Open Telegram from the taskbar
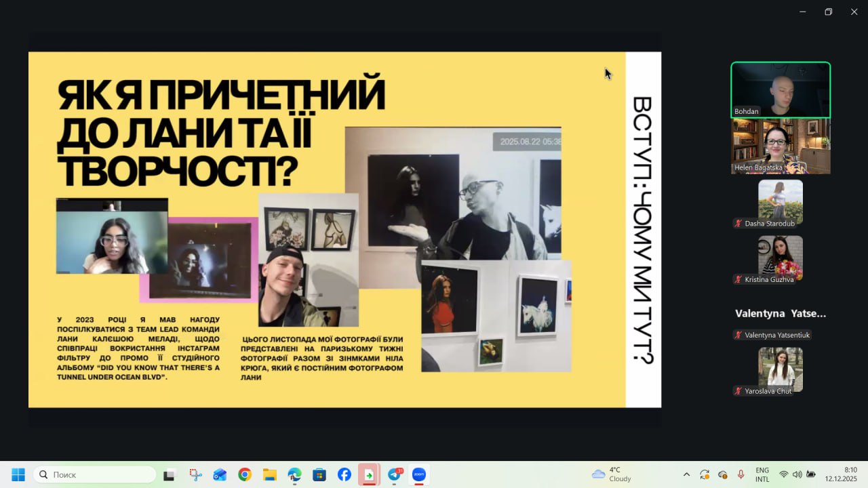868x488 pixels. coord(395,474)
